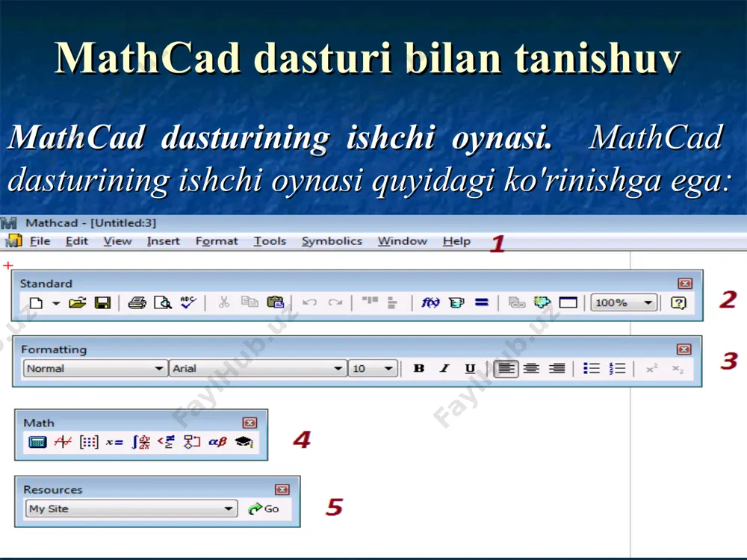This screenshot has height=560, width=747.
Task: Print the worksheet using printer icon
Action: tap(137, 303)
